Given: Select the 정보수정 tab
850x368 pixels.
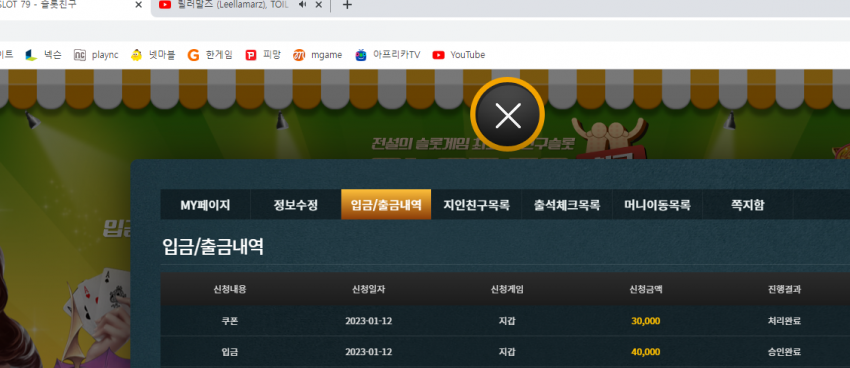Looking at the screenshot, I should click(x=295, y=205).
